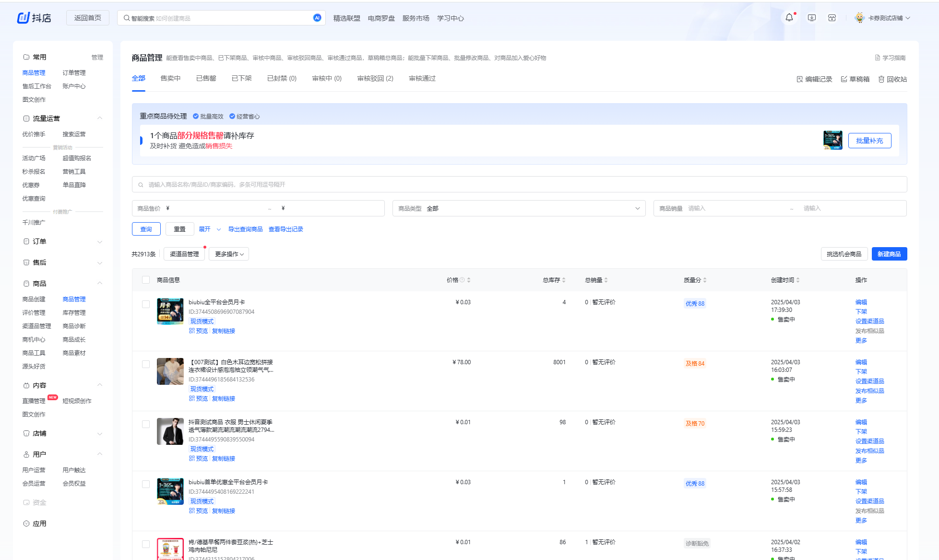This screenshot has width=939, height=560.
Task: Open the 回收站 trash icon
Action: 881,79
